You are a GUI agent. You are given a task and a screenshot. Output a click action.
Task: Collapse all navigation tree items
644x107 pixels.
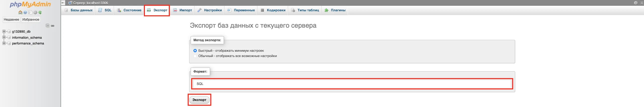tap(48, 26)
